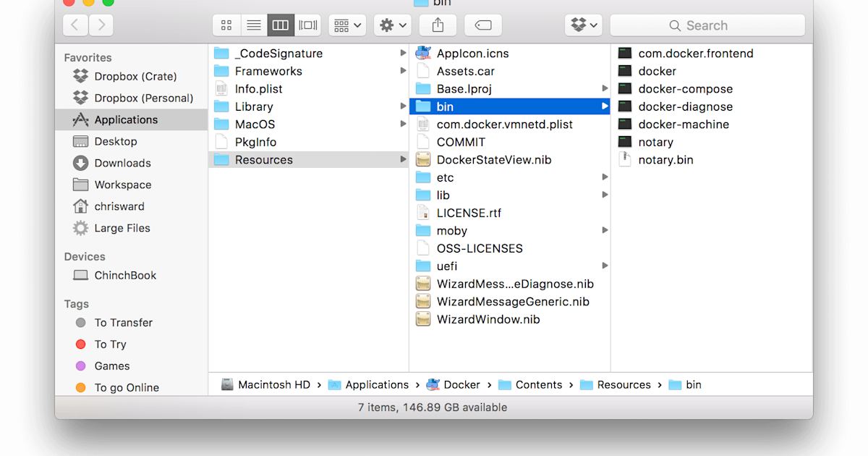Image resolution: width=868 pixels, height=456 pixels.
Task: Click the Edit Tags toolbar button
Action: 483,25
